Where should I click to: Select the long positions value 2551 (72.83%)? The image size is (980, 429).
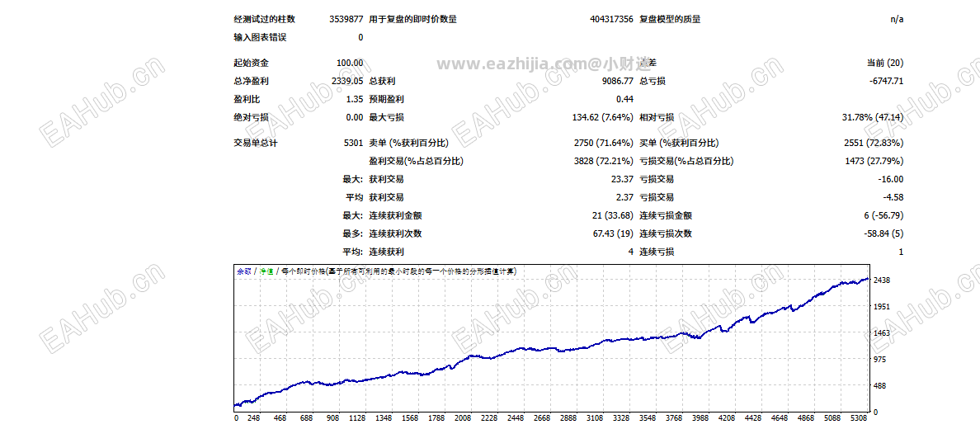click(874, 144)
